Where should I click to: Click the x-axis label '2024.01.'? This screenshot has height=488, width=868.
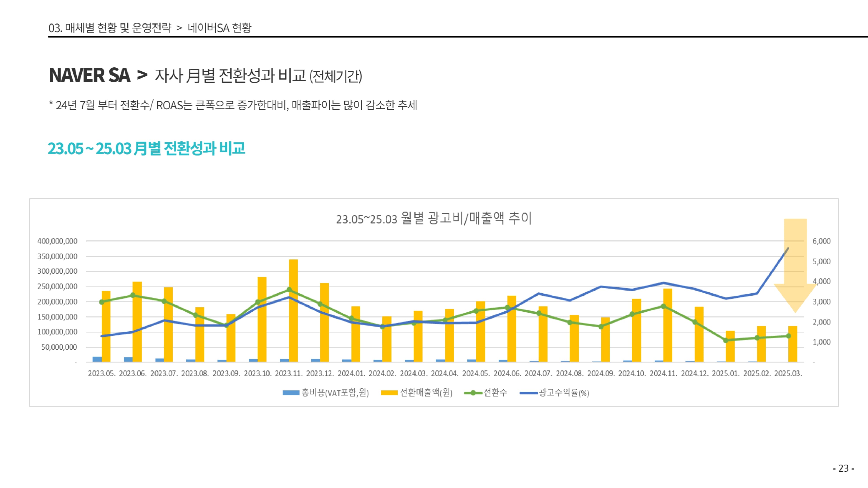tap(352, 373)
